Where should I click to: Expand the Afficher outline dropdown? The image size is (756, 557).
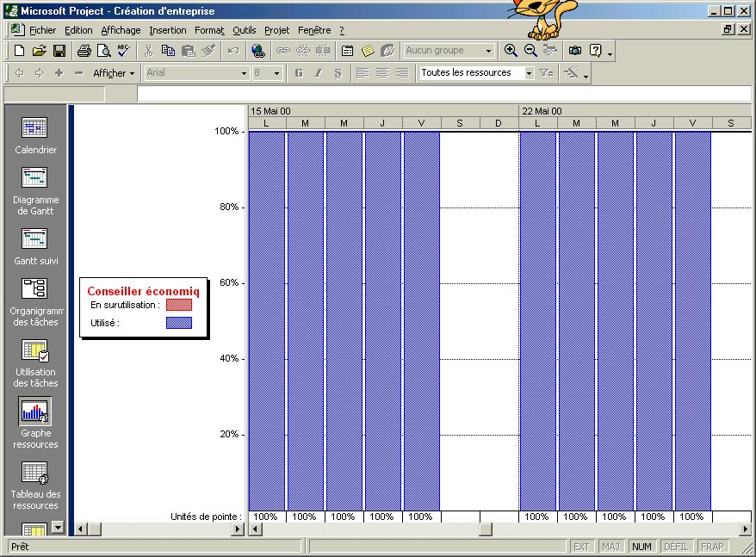click(x=114, y=73)
